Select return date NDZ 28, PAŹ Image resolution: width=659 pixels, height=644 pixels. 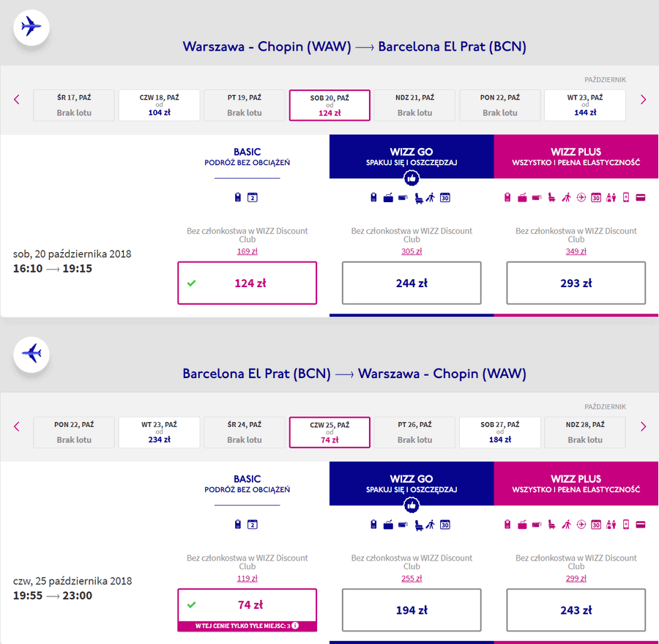pos(585,432)
